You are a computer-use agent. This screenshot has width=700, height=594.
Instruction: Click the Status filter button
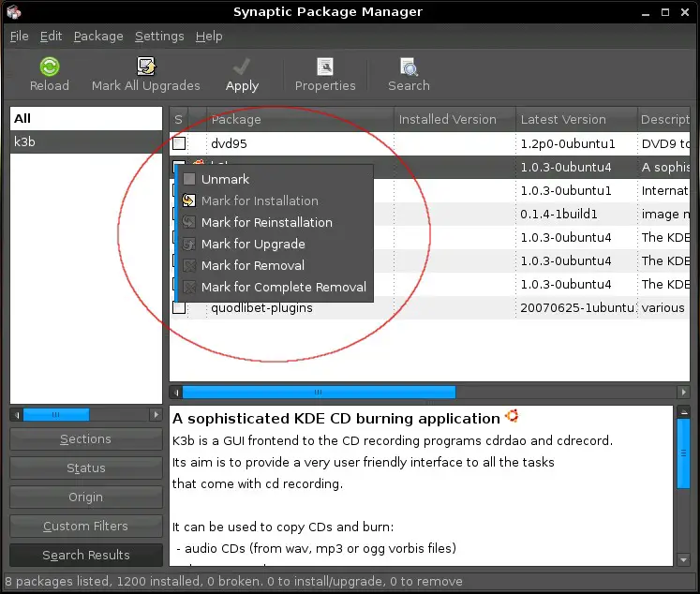tap(85, 468)
